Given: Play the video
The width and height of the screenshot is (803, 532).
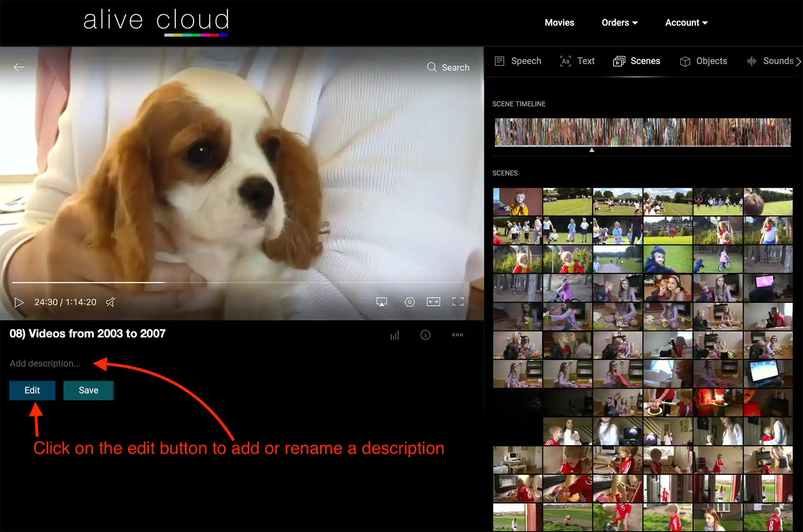Looking at the screenshot, I should [x=19, y=302].
